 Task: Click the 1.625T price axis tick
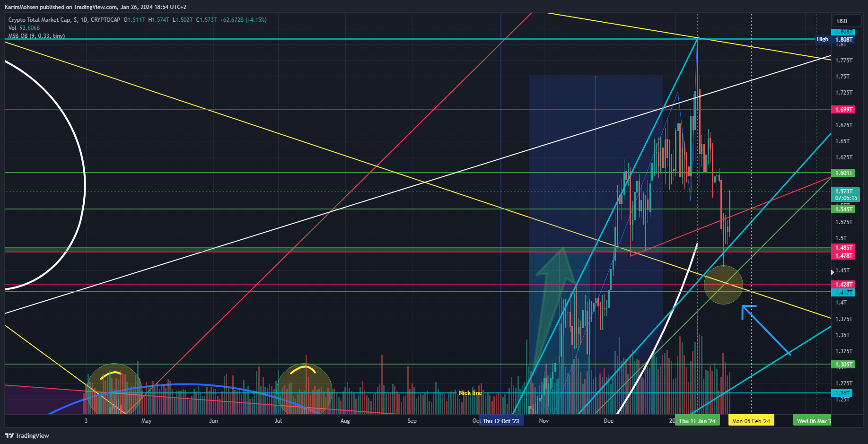(x=844, y=157)
